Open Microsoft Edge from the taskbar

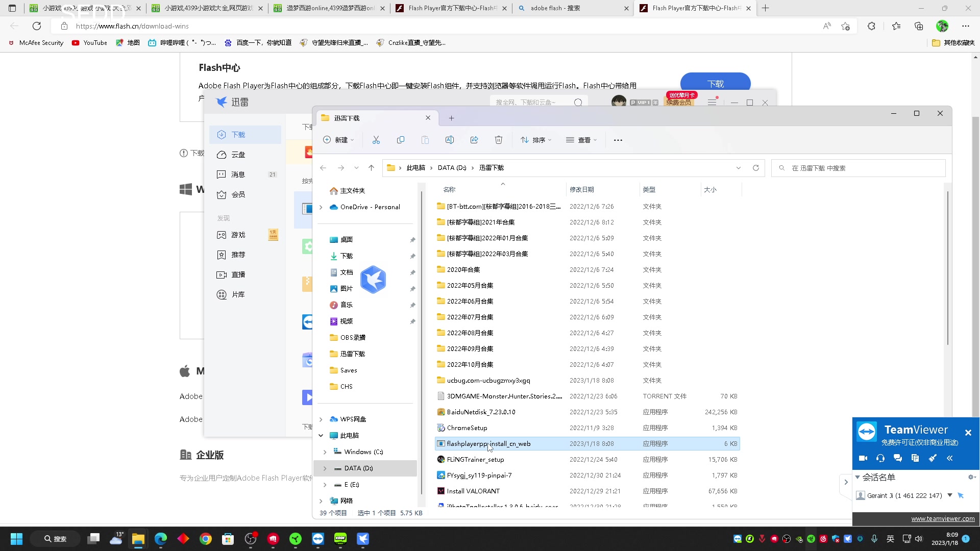161,539
